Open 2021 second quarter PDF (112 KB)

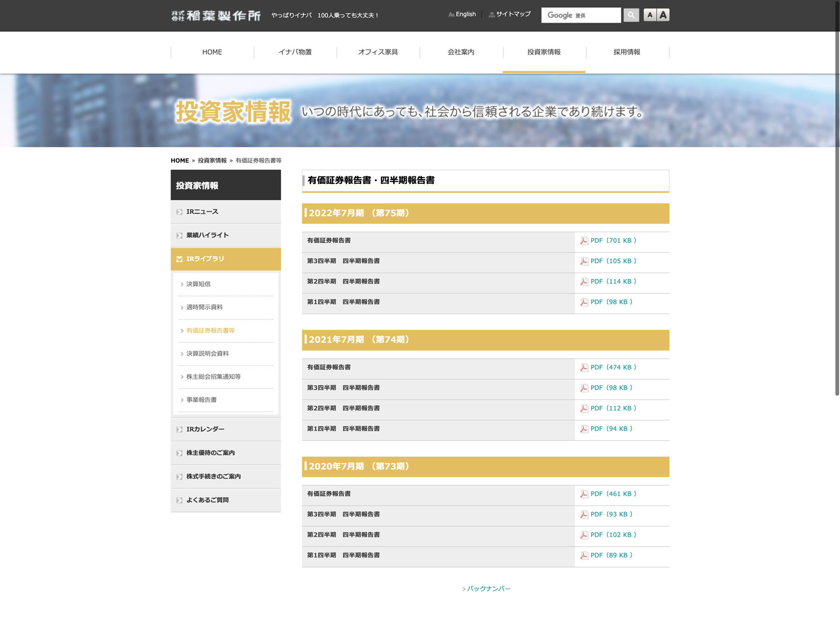(x=613, y=408)
